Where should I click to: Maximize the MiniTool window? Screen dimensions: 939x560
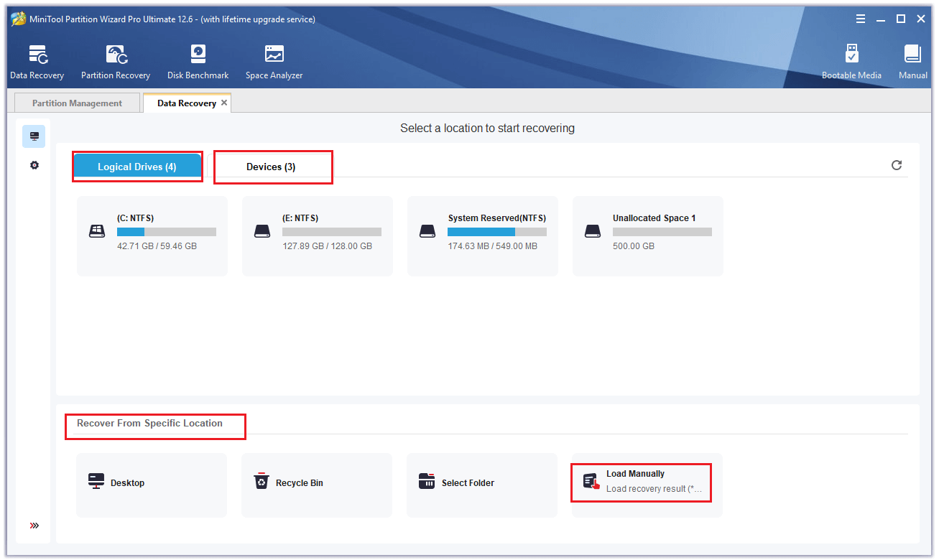901,19
